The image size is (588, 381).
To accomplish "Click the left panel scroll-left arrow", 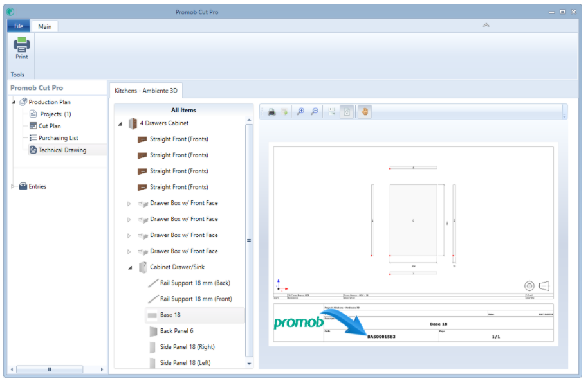I will [x=12, y=369].
